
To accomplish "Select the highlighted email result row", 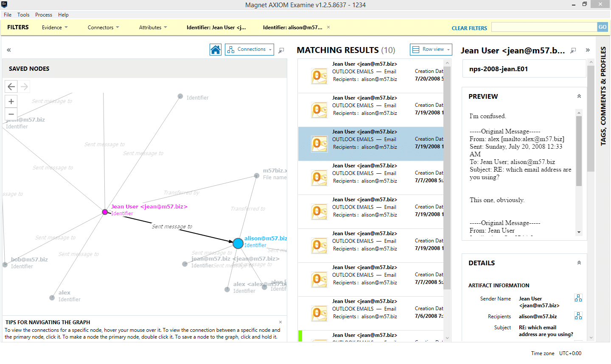I will pyautogui.click(x=371, y=144).
